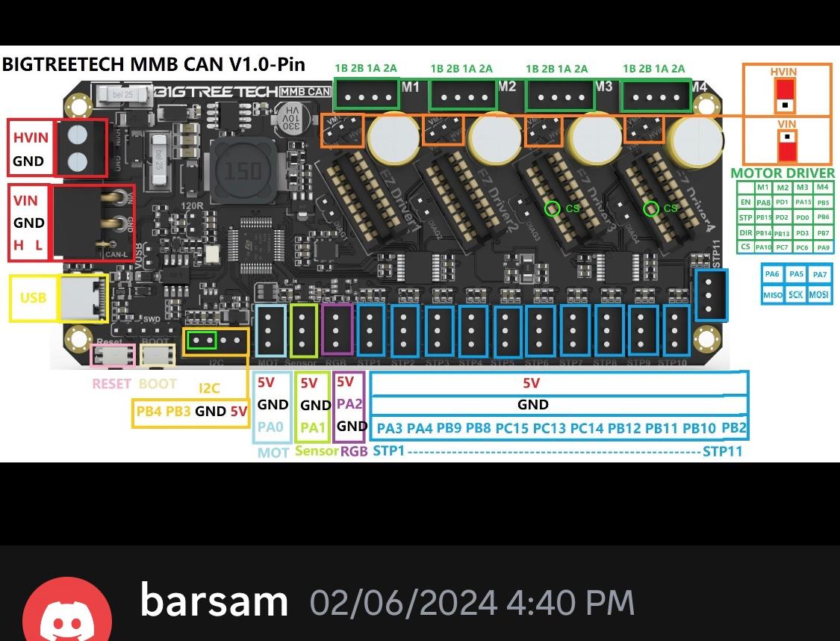The image size is (840, 641).
Task: Click the purple RGB connector header
Action: pyautogui.click(x=337, y=329)
